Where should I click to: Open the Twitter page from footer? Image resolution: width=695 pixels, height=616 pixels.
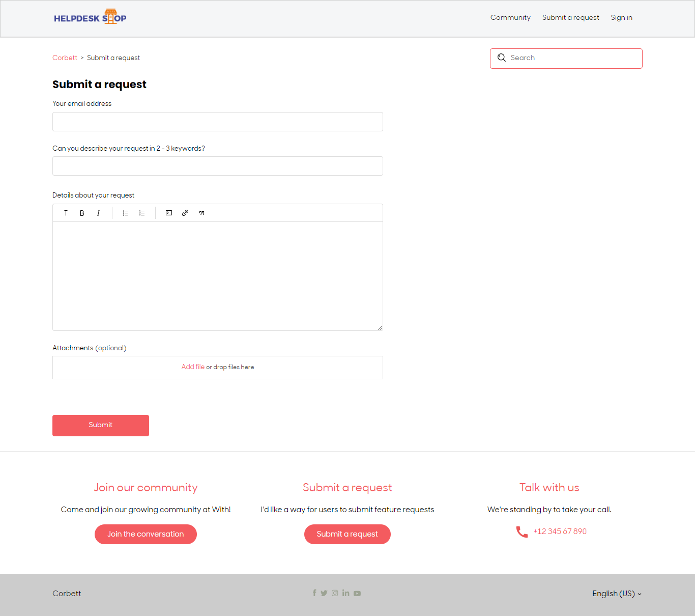(324, 593)
